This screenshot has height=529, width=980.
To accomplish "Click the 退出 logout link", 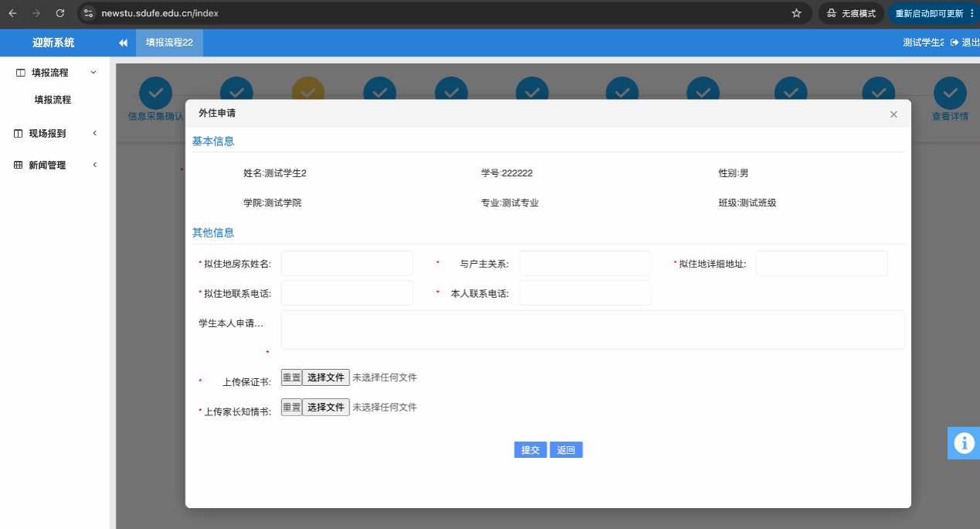I will click(x=965, y=43).
